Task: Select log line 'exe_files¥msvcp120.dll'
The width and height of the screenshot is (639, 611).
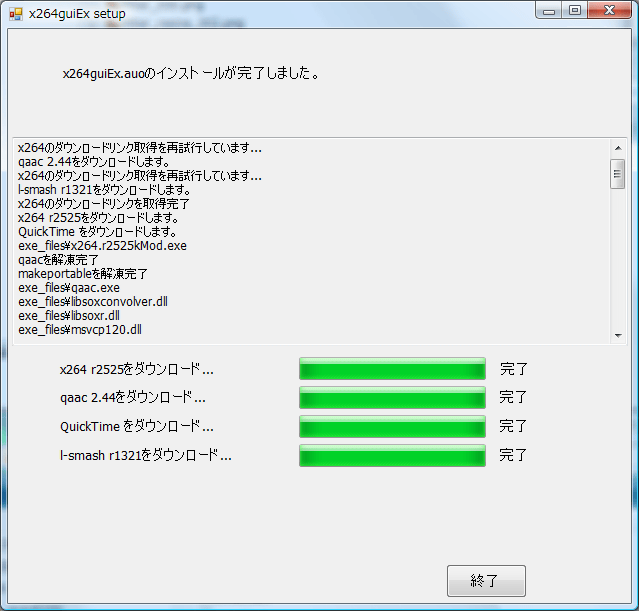Action: [80, 330]
